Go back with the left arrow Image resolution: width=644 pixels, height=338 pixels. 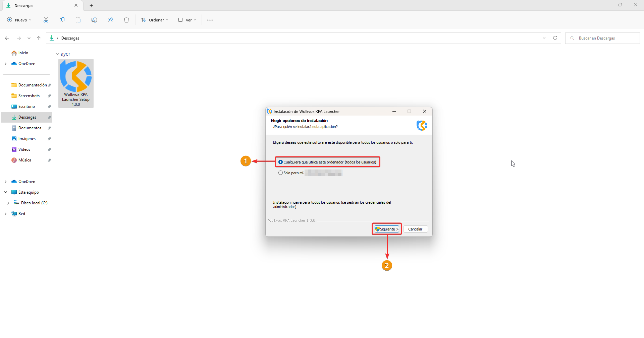click(x=7, y=38)
